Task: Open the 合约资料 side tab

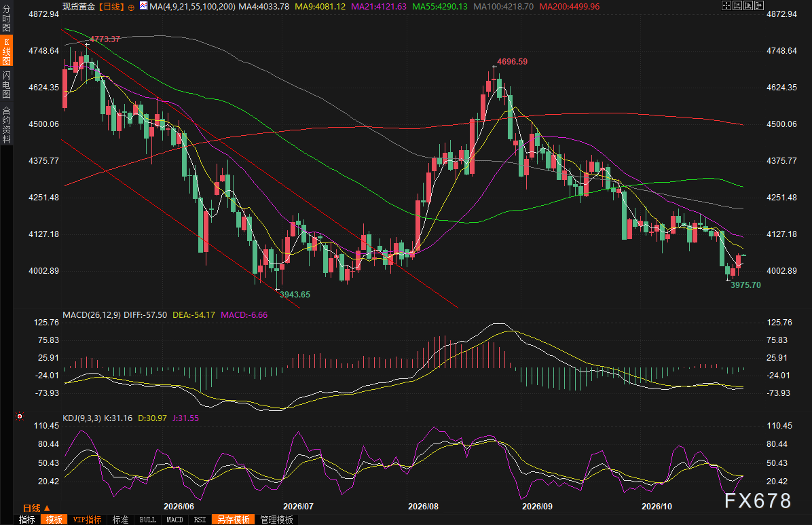Action: click(x=6, y=125)
